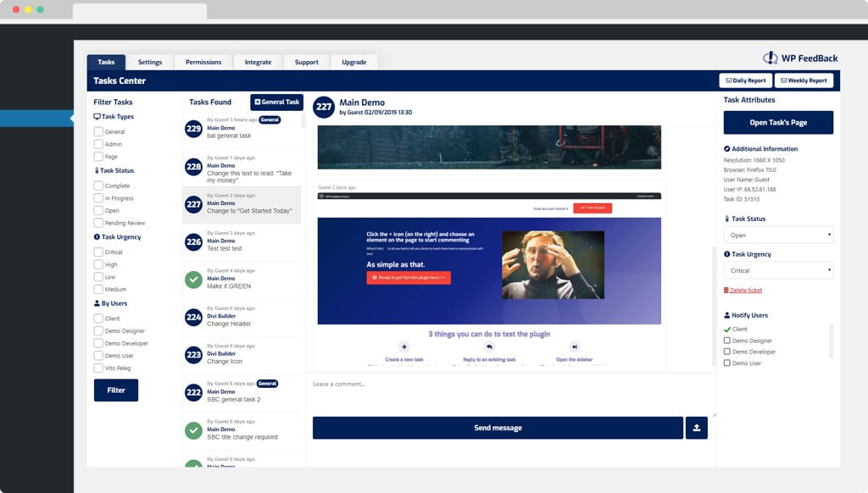Check the Critical option under Task Urgency filter
Screen dimensions: 868x493
(97, 251)
